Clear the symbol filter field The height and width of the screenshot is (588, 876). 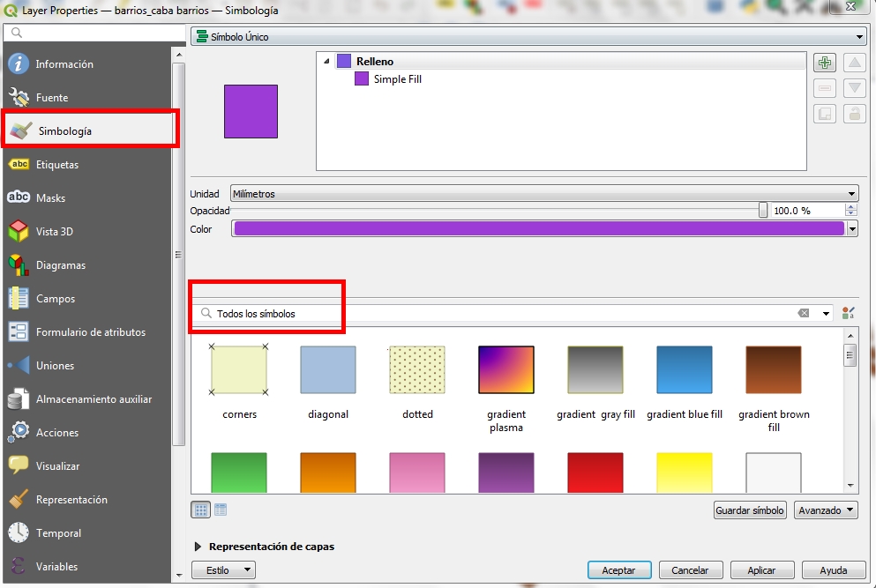(x=804, y=313)
